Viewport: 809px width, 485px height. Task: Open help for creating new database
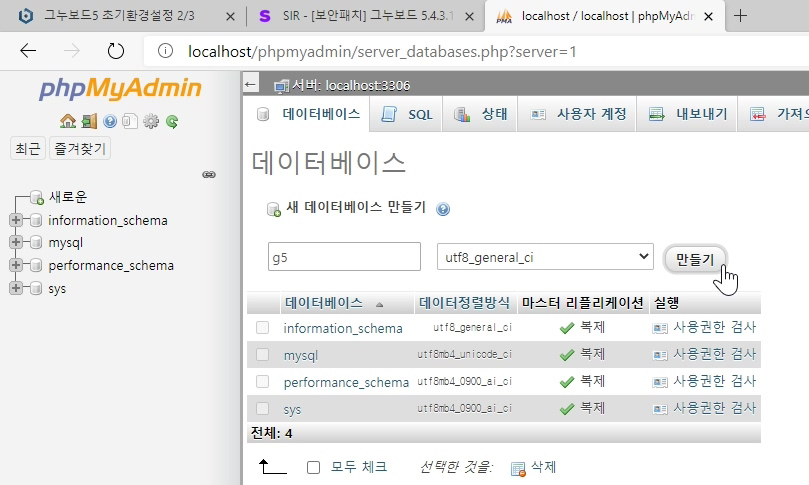click(443, 209)
